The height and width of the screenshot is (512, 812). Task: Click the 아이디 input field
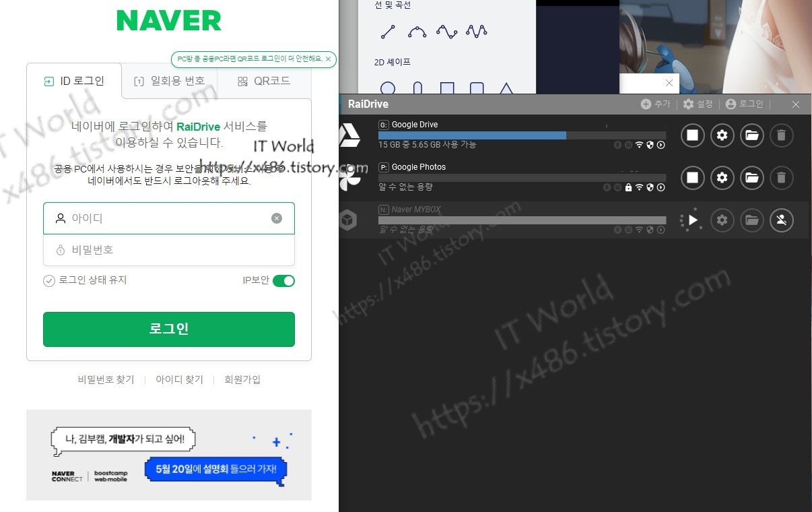[169, 218]
